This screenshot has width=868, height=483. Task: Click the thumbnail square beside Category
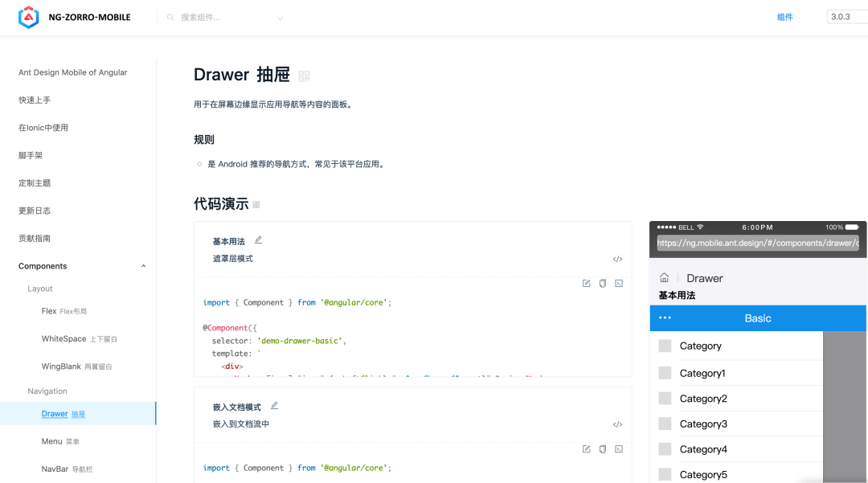tap(665, 346)
